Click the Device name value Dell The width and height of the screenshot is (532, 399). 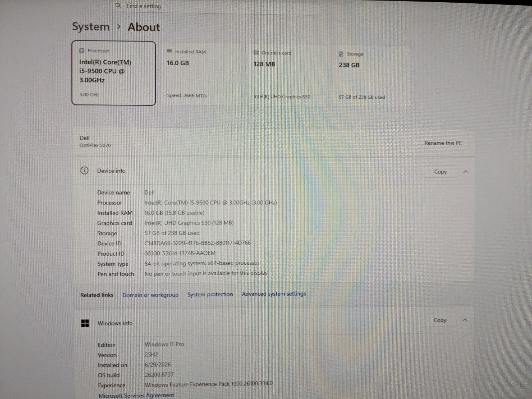(149, 193)
